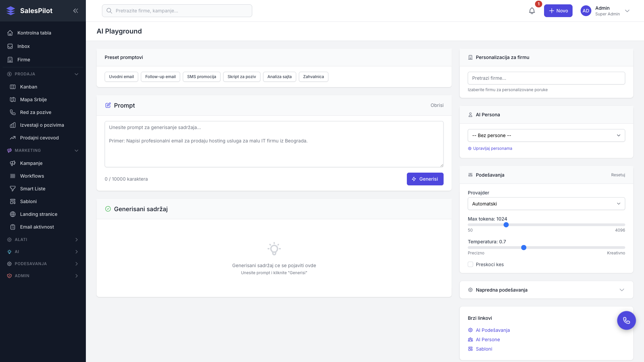Click the Pretrazi firme input field

pos(546,78)
